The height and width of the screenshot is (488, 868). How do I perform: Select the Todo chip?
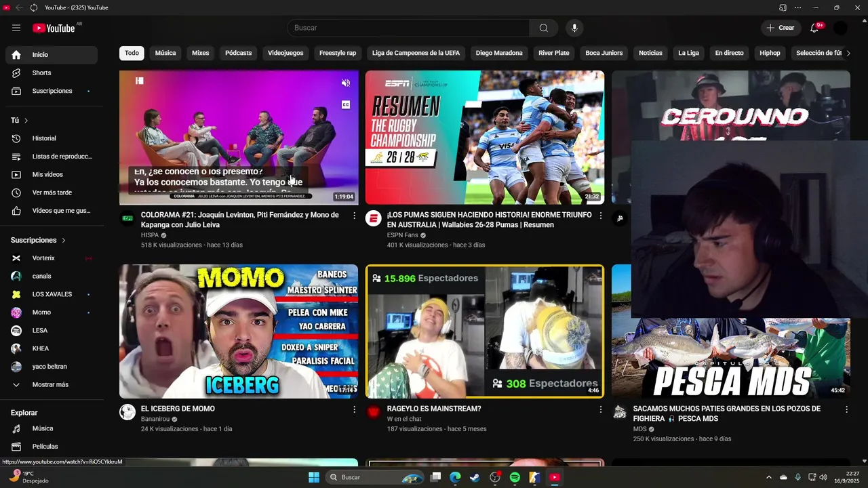[x=132, y=53]
